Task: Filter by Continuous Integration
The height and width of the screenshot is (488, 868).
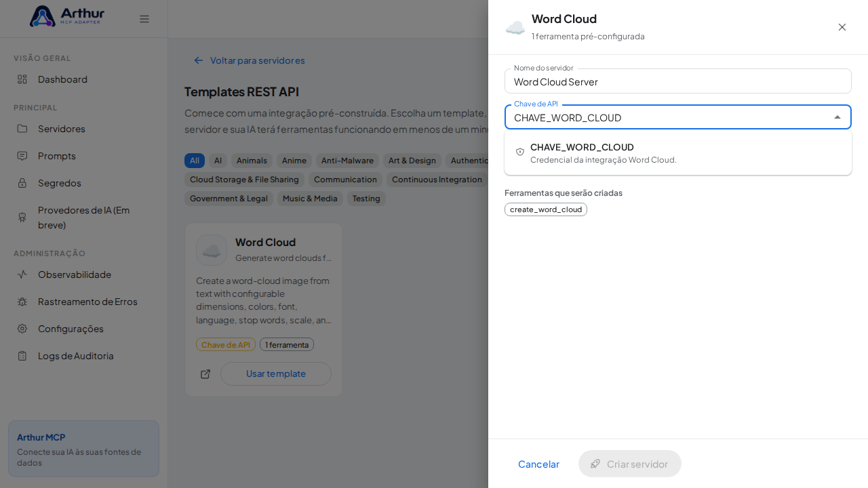Action: tap(437, 180)
